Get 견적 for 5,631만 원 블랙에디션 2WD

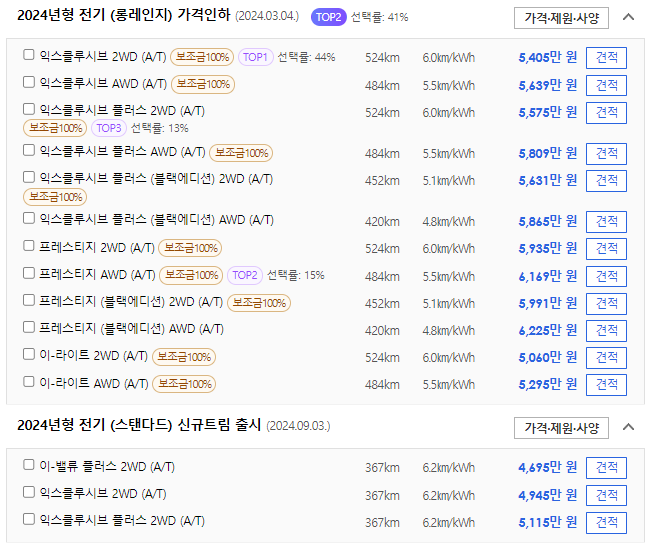[606, 181]
